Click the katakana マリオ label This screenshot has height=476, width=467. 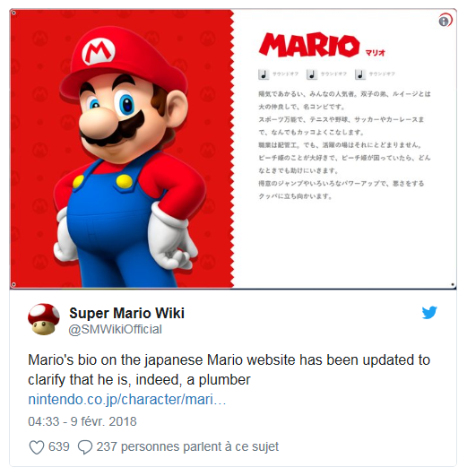[375, 53]
